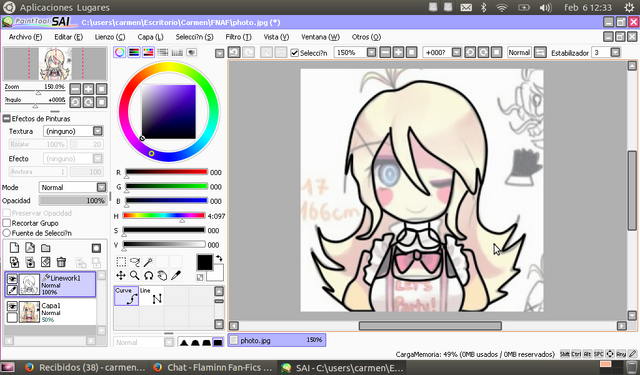Open the layer Mode dropdown
Image resolution: width=640 pixels, height=375 pixels.
pos(101,187)
